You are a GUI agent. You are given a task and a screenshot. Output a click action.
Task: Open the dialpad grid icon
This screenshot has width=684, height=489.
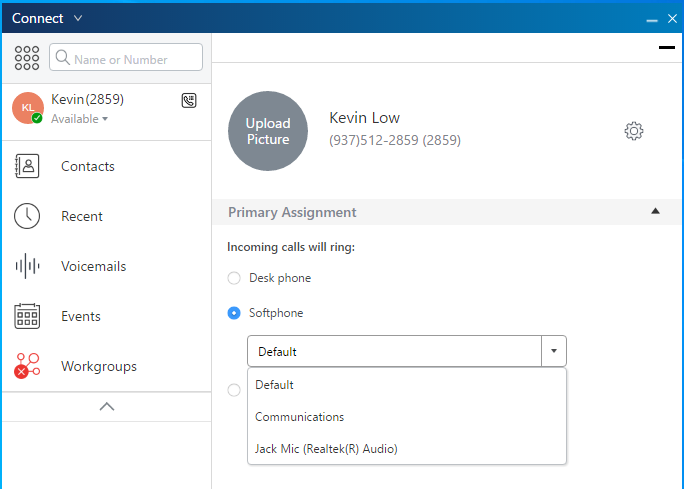point(27,58)
